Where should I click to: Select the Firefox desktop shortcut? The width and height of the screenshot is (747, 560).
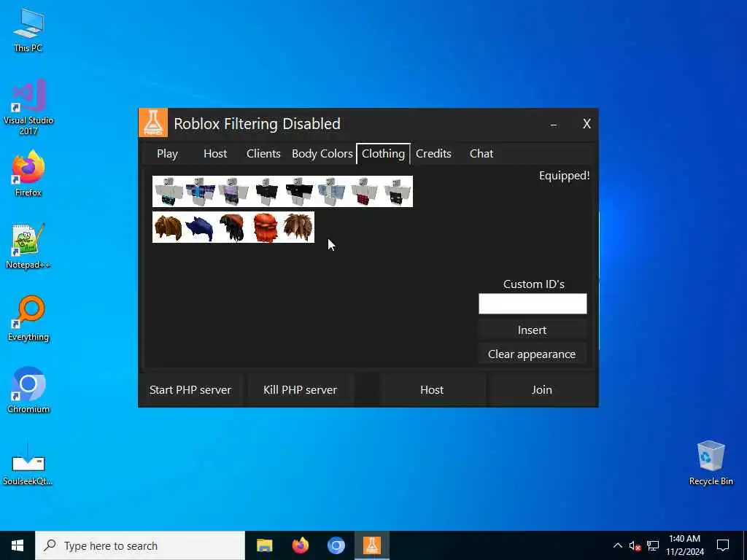coord(28,174)
